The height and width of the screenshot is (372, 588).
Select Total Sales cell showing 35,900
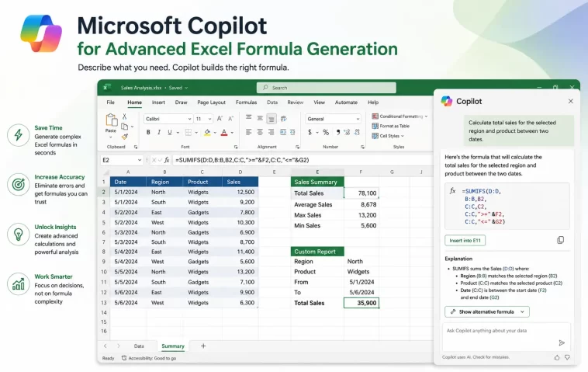[x=361, y=303]
